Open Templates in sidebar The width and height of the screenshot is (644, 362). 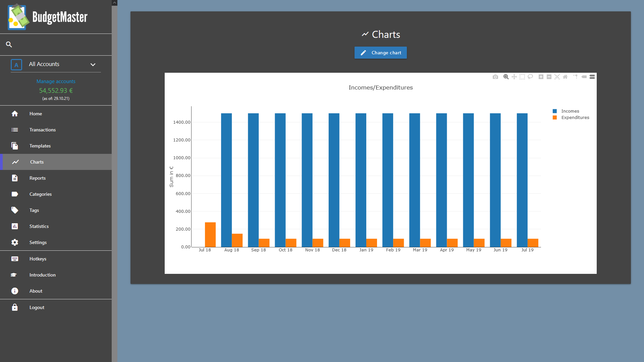(x=56, y=146)
